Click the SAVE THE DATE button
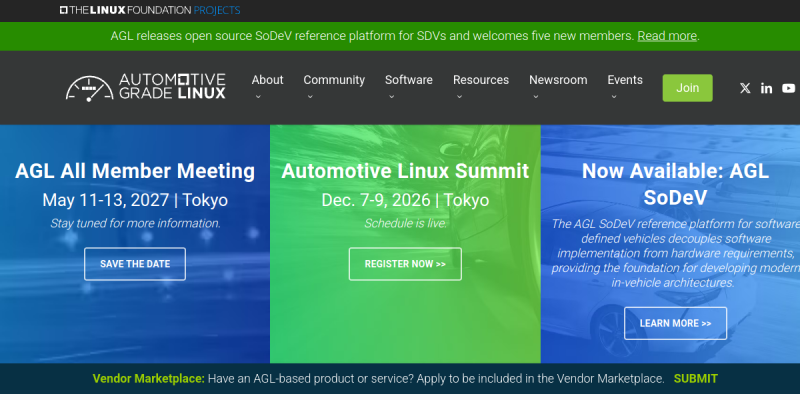 135,264
